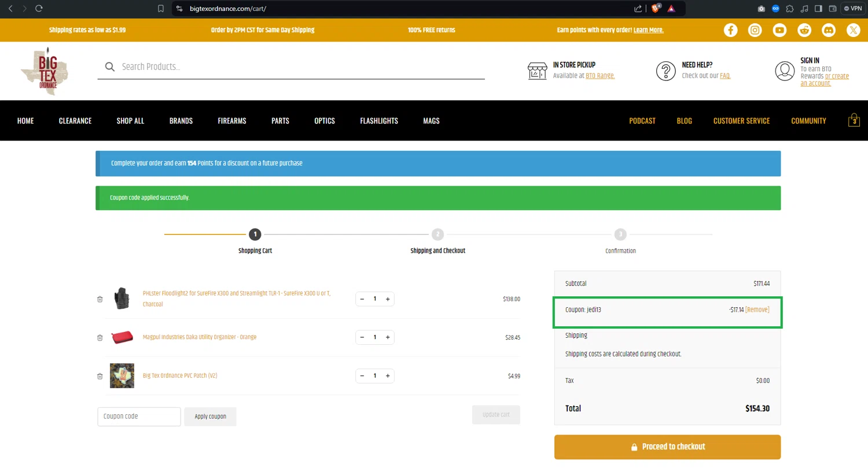868x468 pixels.
Task: Toggle the browser sidebar panel icon
Action: 819,9
